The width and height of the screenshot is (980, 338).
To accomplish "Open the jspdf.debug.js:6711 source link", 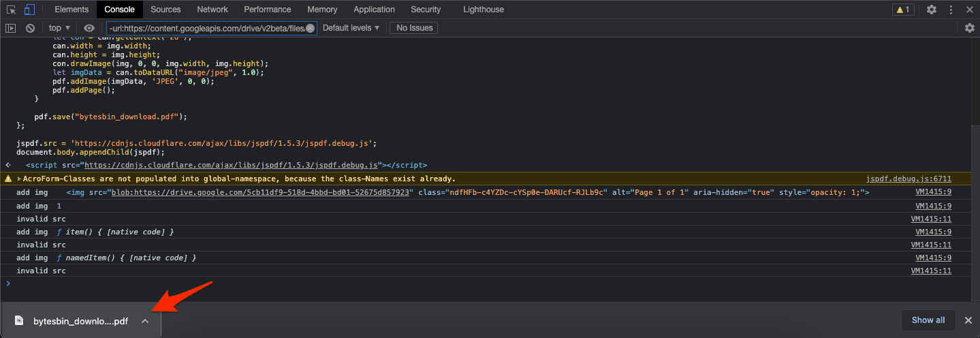I will click(x=908, y=179).
